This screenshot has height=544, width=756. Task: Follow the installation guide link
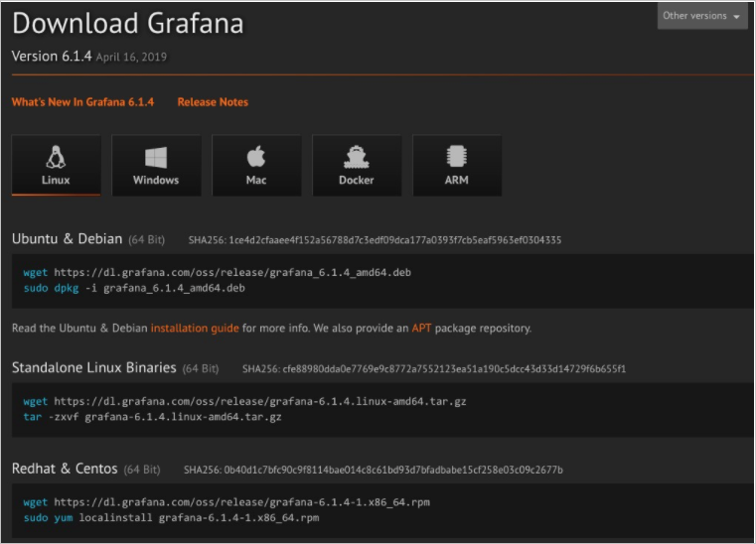tap(195, 329)
